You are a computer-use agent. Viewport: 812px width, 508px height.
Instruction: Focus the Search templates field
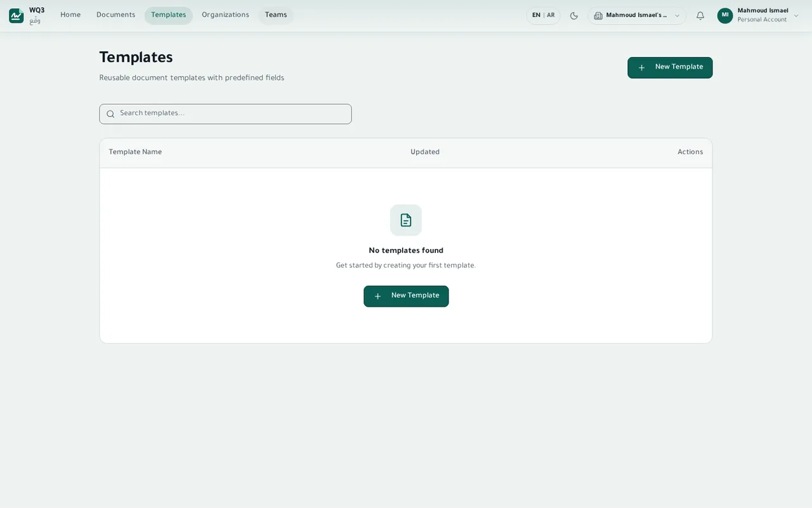coord(225,114)
